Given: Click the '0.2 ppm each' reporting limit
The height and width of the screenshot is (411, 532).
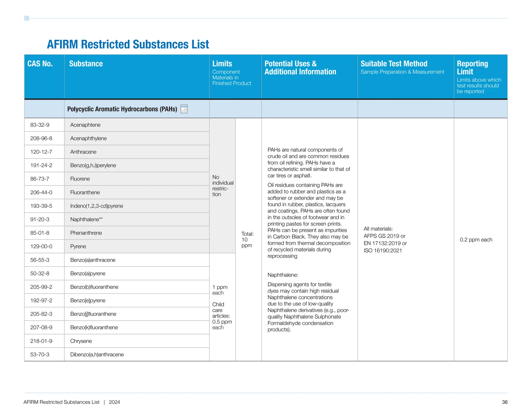Looking at the screenshot, I should pyautogui.click(x=476, y=240).
